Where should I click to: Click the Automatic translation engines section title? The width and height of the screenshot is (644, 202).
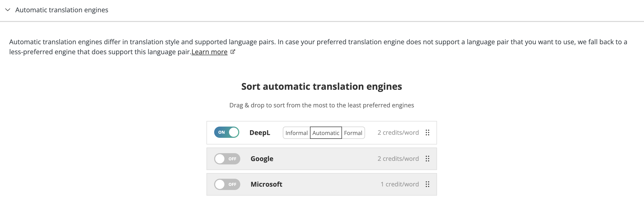point(62,10)
